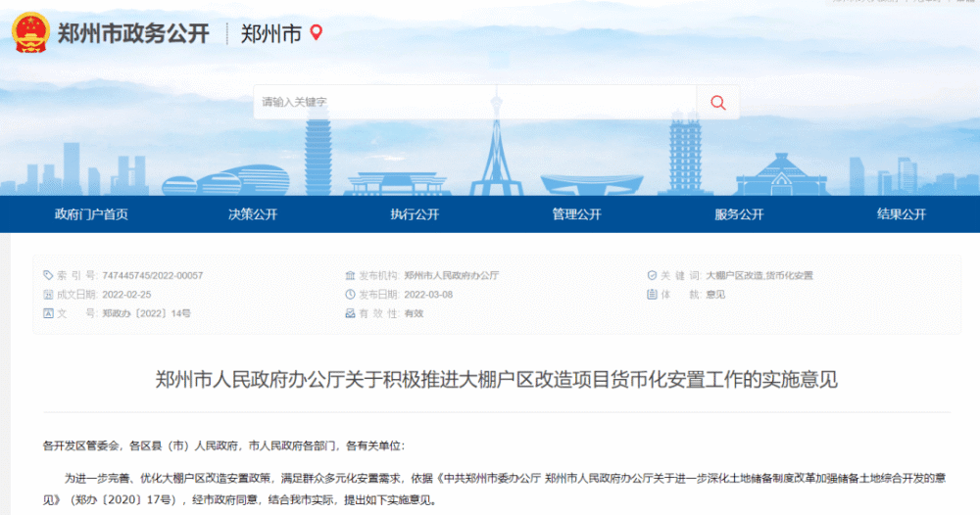Open the 执行公开 navigation item
The width and height of the screenshot is (980, 515).
(415, 214)
